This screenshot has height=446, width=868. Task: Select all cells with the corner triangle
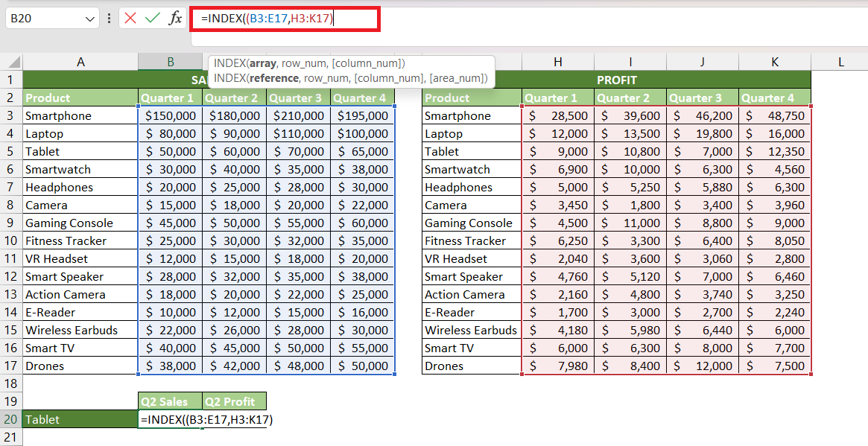tap(13, 63)
